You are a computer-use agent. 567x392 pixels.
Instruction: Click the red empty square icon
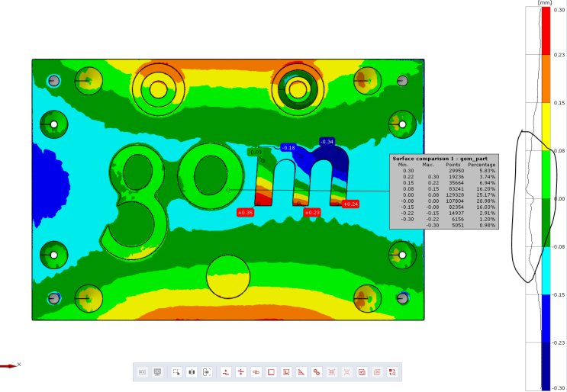coord(271,371)
